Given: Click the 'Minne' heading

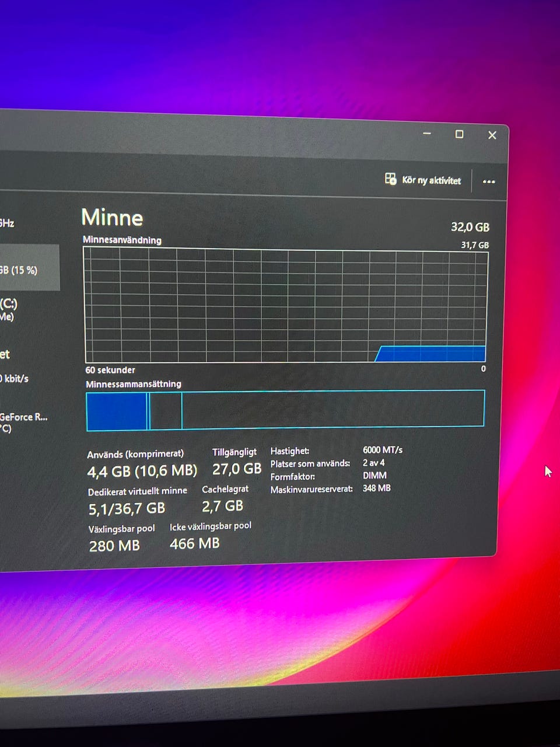Looking at the screenshot, I should [x=112, y=218].
